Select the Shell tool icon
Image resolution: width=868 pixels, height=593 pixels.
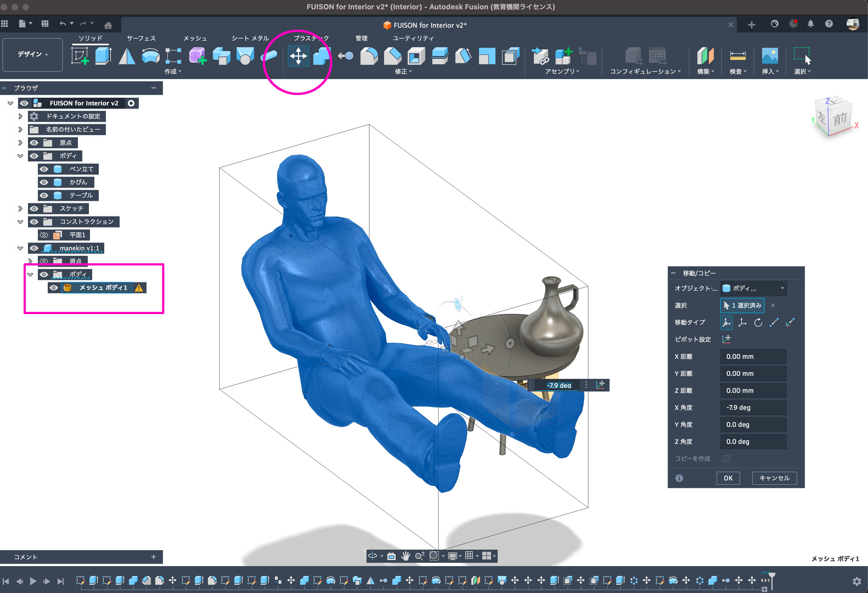(416, 56)
